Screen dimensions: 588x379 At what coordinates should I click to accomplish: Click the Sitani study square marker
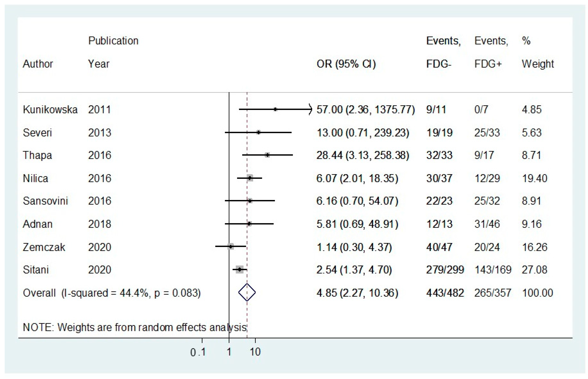[239, 269]
